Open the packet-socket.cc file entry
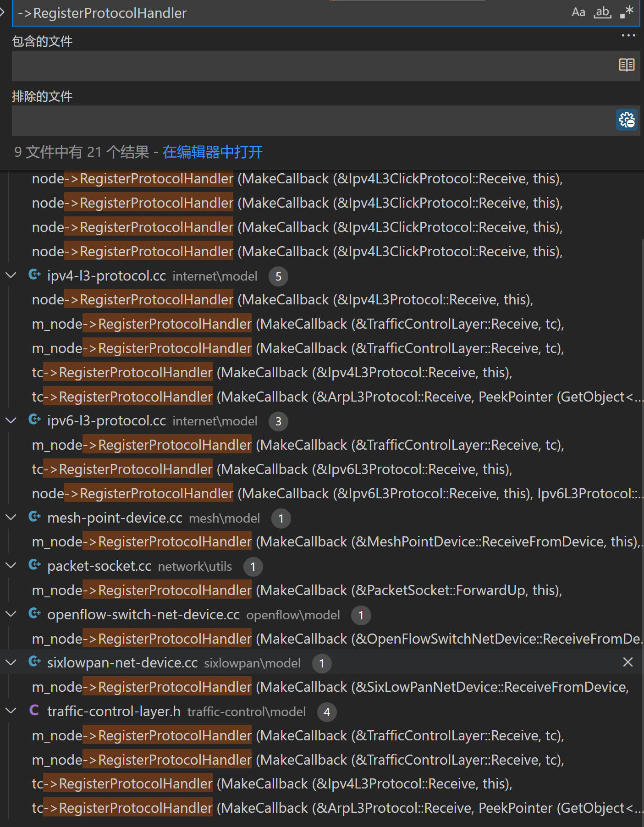Screen dimensions: 644x827 tap(99, 566)
